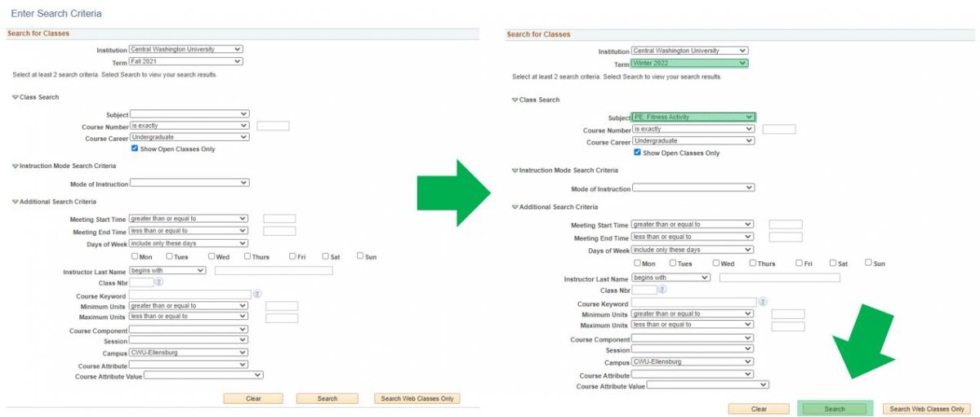Open Instructor Last Name operator dropdown in Fall 2021 form
This screenshot has height=417, width=980.
[167, 270]
